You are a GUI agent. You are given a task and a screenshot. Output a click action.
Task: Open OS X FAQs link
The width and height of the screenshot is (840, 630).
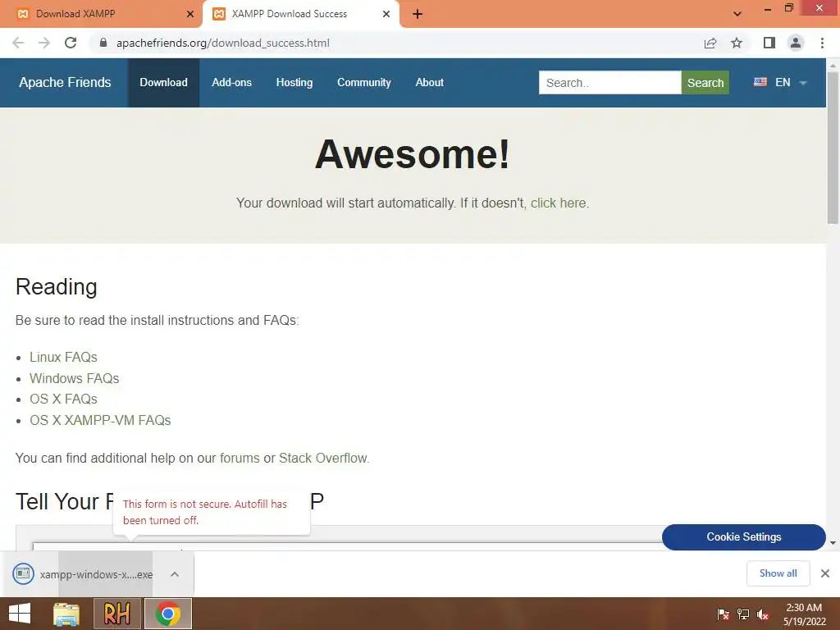63,399
